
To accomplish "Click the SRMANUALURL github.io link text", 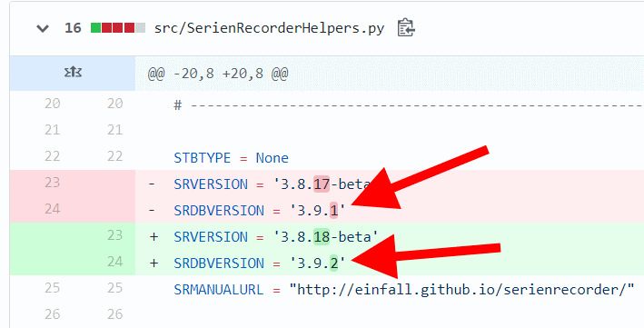I will pos(462,289).
